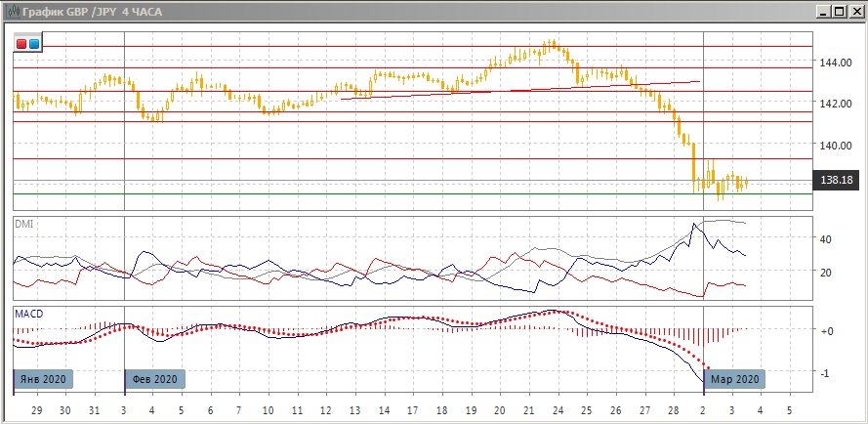Click date label 2 under Мар 2020
This screenshot has width=868, height=424.
703,410
